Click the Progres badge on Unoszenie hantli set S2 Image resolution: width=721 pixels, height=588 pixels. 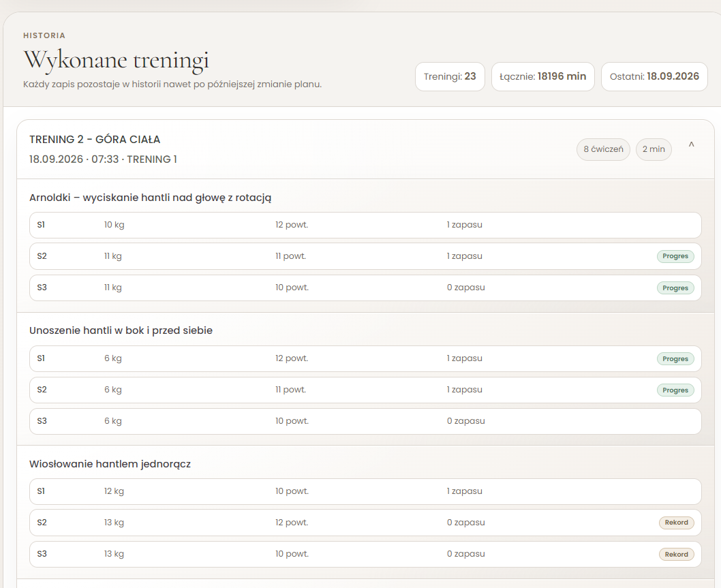pos(675,390)
